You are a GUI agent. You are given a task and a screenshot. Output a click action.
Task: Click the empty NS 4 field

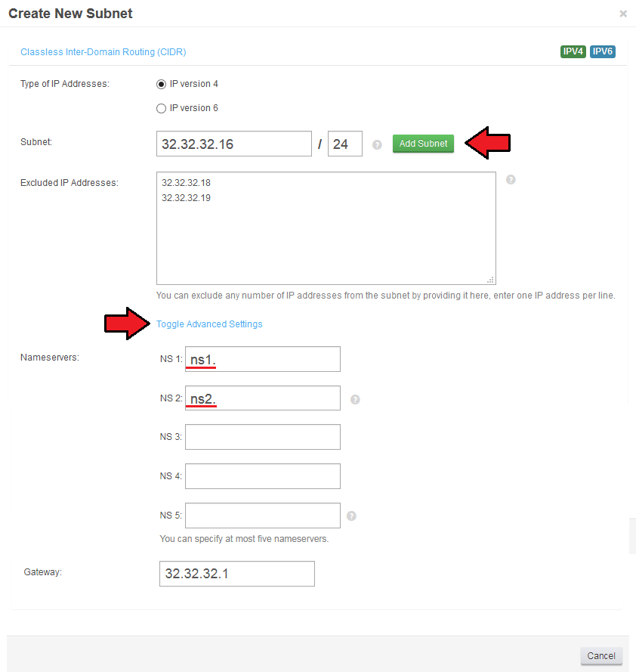[x=263, y=476]
